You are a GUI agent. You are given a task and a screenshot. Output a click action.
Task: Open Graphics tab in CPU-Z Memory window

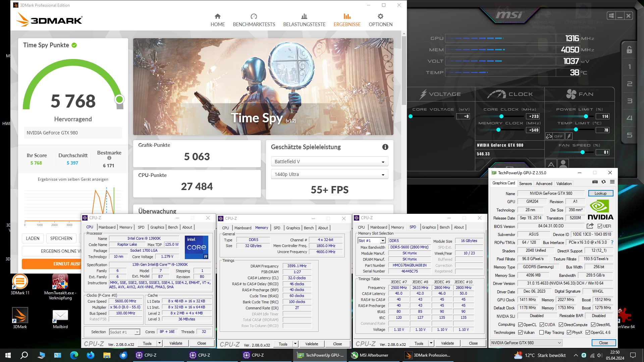(x=293, y=228)
